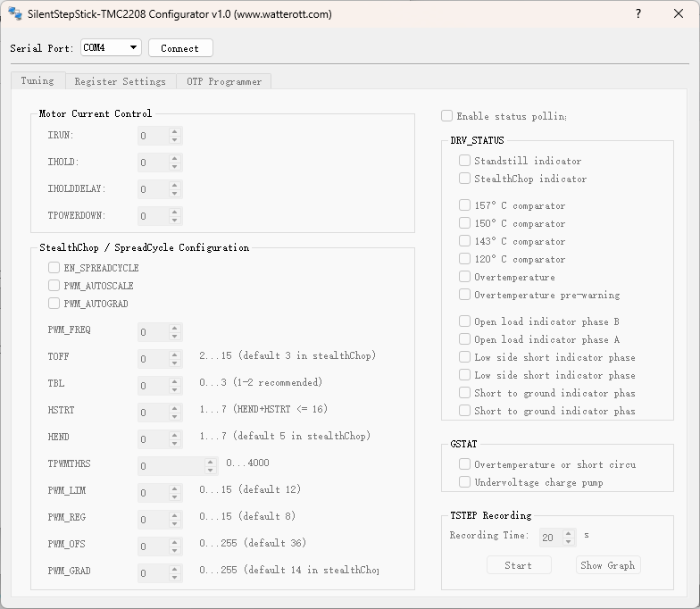Switch to the Register Settings tab
This screenshot has width=700, height=609.
[x=121, y=81]
